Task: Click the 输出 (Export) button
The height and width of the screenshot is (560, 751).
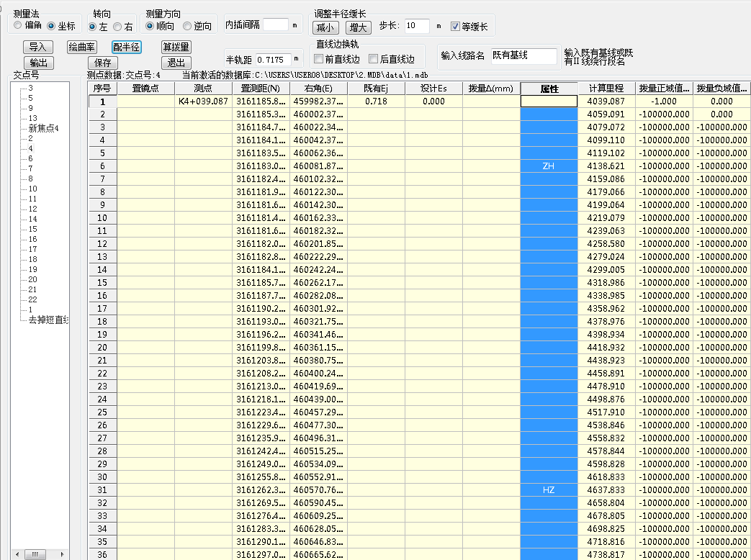Action: pos(37,63)
